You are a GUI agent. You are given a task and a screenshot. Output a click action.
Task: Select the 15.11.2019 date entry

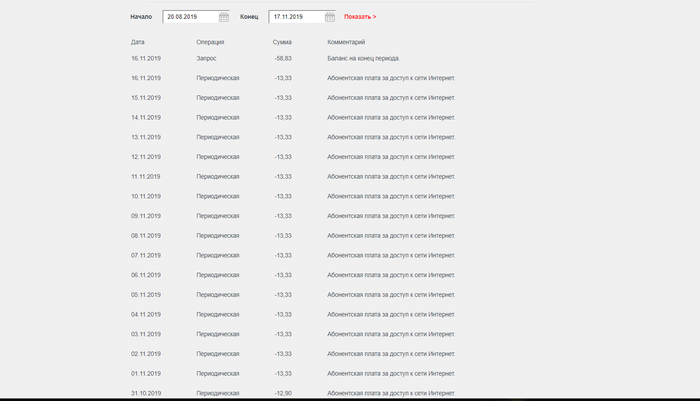click(146, 98)
